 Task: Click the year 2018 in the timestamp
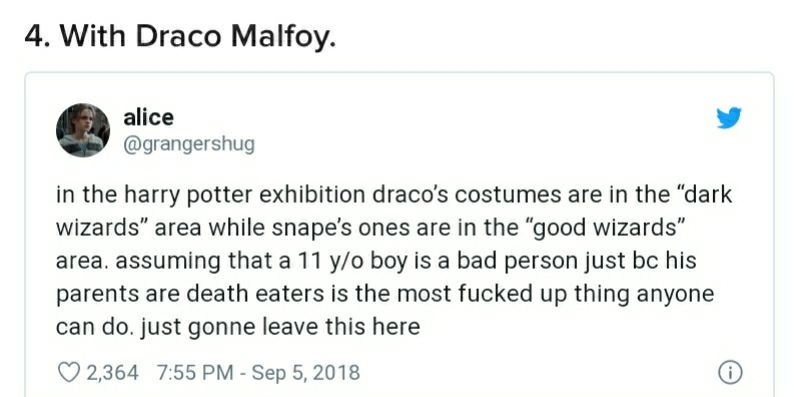[337, 373]
